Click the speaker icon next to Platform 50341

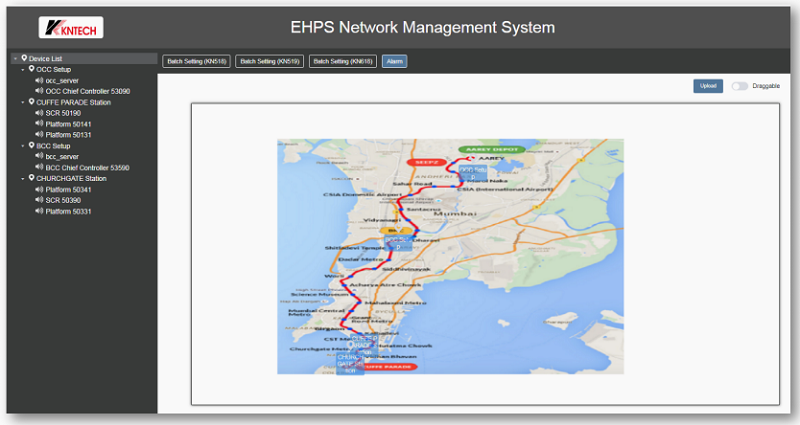(x=39, y=189)
